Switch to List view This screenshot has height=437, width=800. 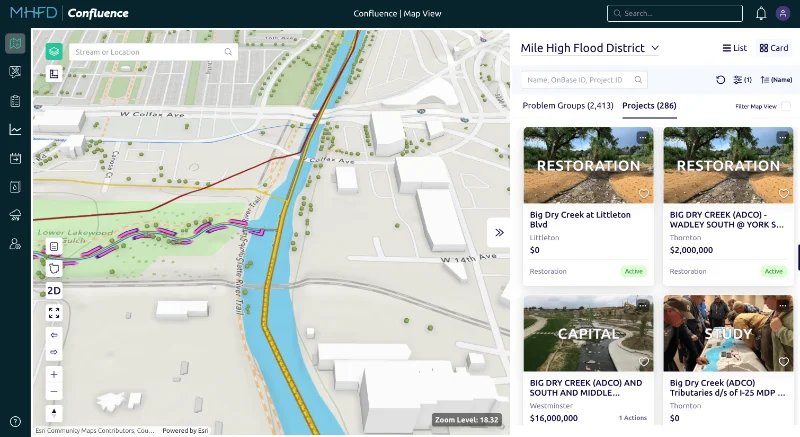tap(735, 48)
